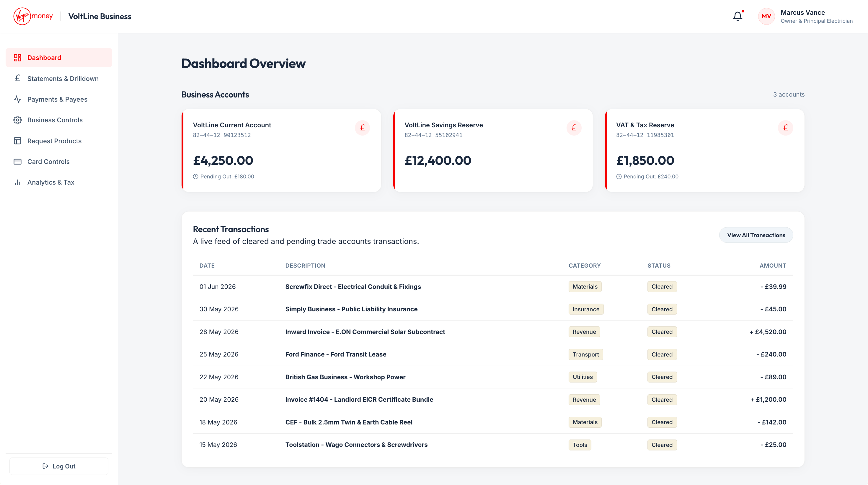Click the pound icon beside Statements & Drilldown
Viewport: 868px width, 485px height.
tap(17, 79)
